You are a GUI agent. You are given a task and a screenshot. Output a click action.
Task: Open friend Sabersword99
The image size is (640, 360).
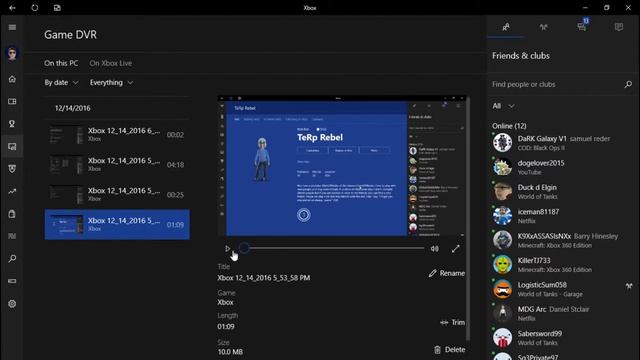click(562, 338)
